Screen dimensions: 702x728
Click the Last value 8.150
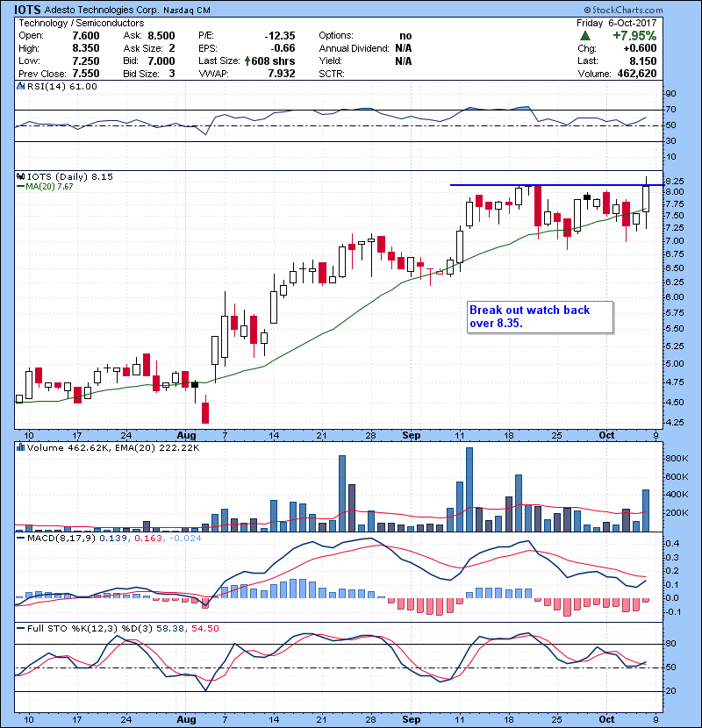click(x=643, y=61)
